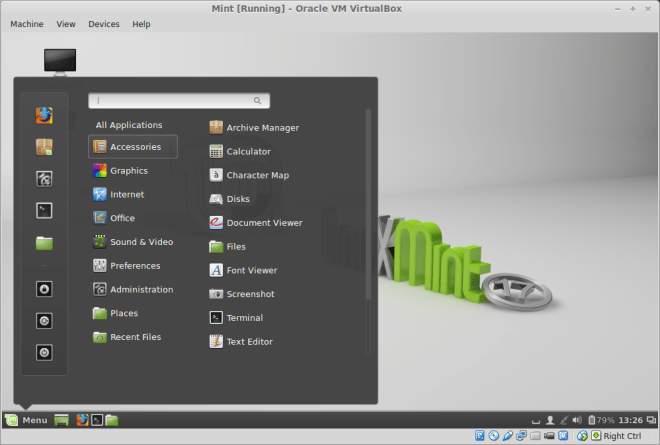Select Places category
The width and height of the screenshot is (660, 445).
point(115,313)
